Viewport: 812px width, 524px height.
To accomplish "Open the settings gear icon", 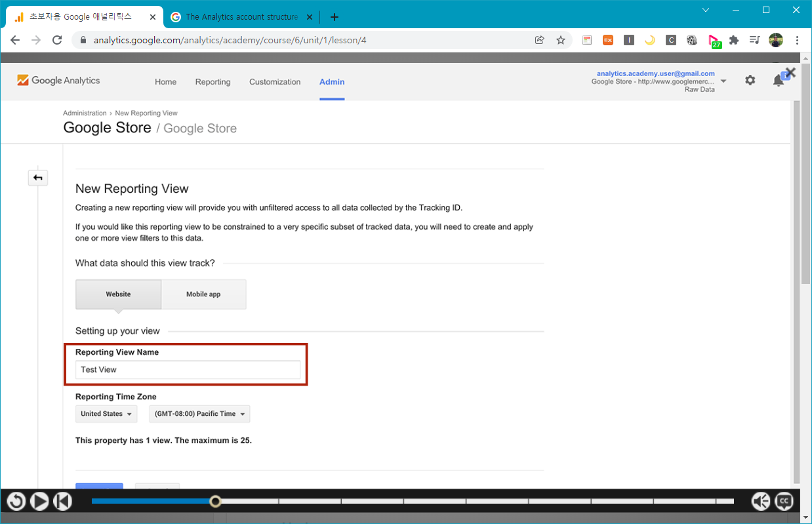I will (x=750, y=80).
